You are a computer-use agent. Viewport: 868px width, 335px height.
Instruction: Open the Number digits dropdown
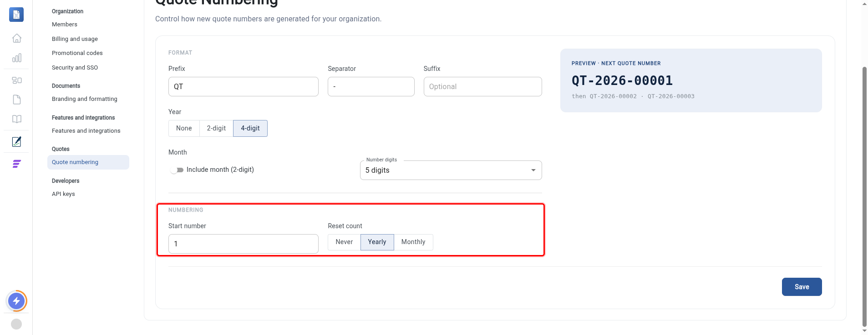coord(451,170)
